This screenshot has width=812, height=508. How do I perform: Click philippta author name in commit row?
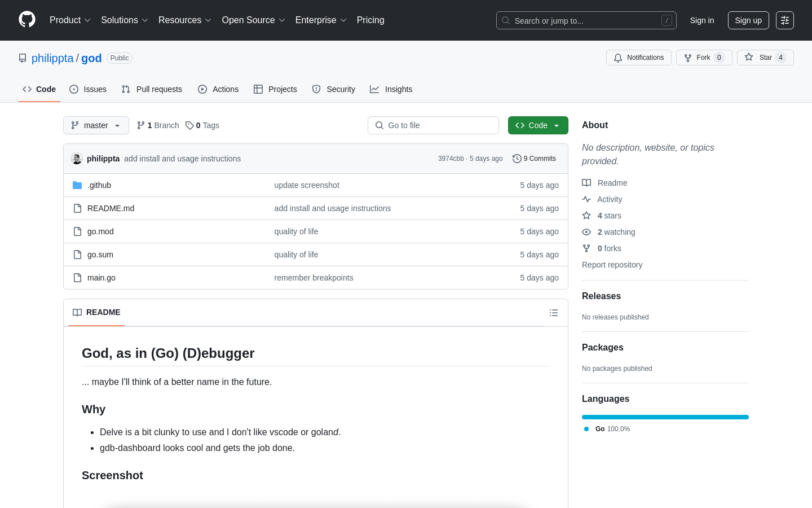103,159
